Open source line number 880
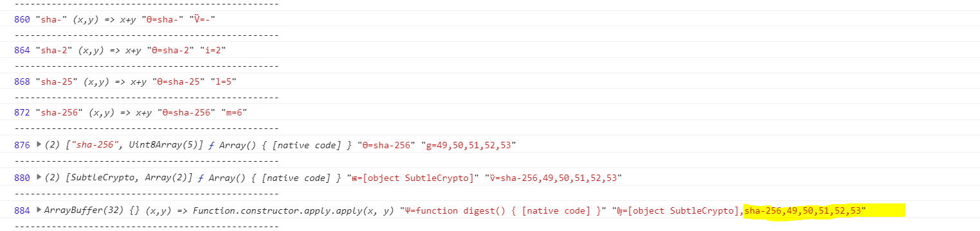 22,178
